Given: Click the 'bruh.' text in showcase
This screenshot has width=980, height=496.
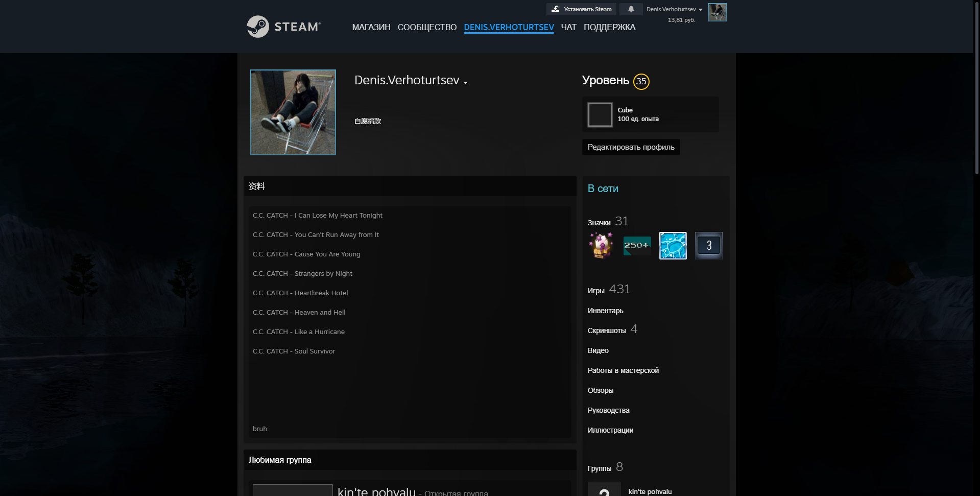Looking at the screenshot, I should point(260,429).
